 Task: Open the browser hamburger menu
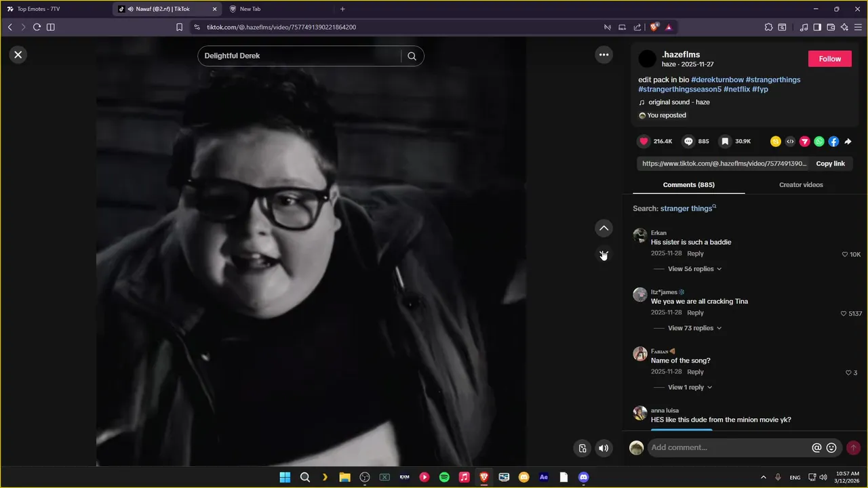pyautogui.click(x=858, y=27)
